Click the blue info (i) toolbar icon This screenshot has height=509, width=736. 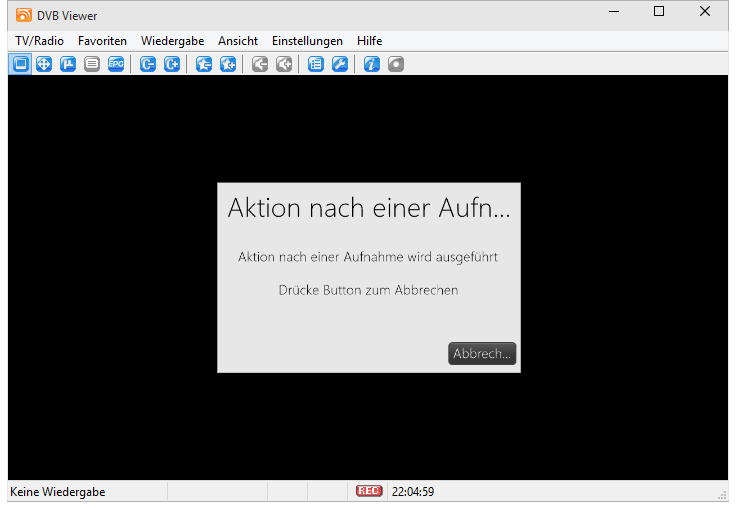(x=372, y=64)
